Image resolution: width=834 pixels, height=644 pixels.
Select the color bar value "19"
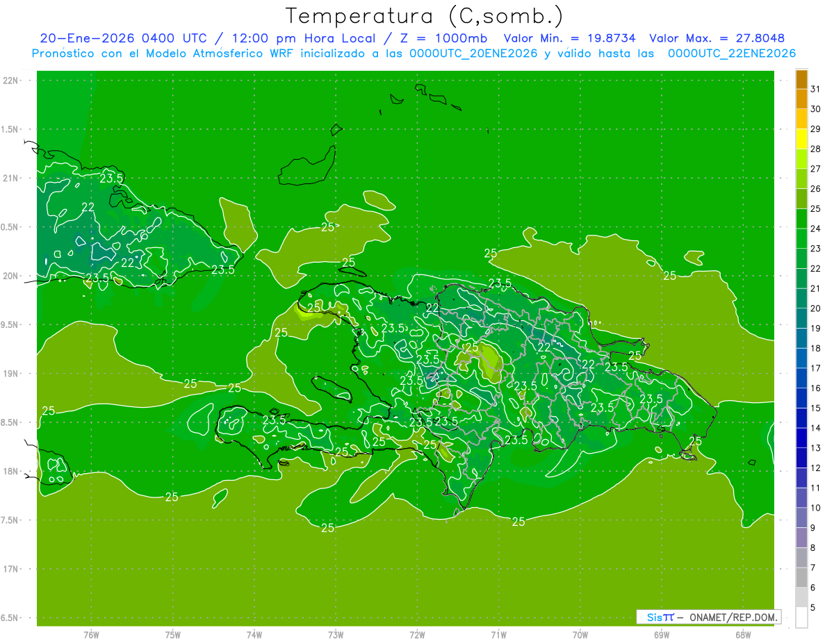(815, 328)
